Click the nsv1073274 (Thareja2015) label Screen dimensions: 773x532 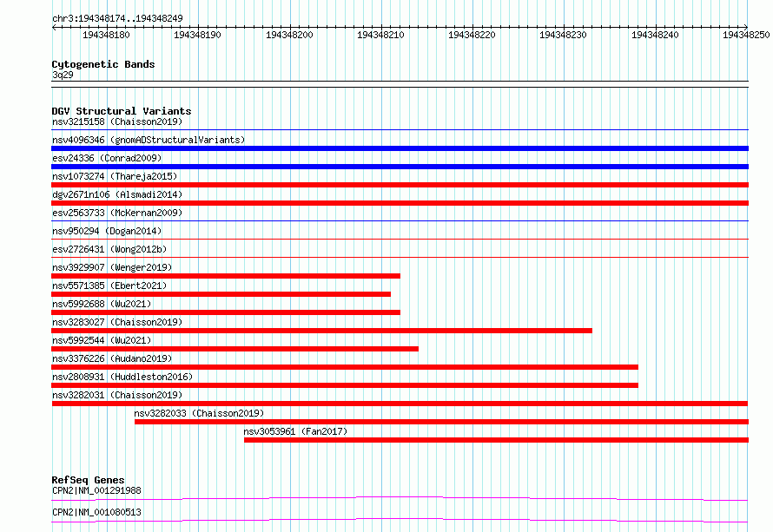coord(115,176)
